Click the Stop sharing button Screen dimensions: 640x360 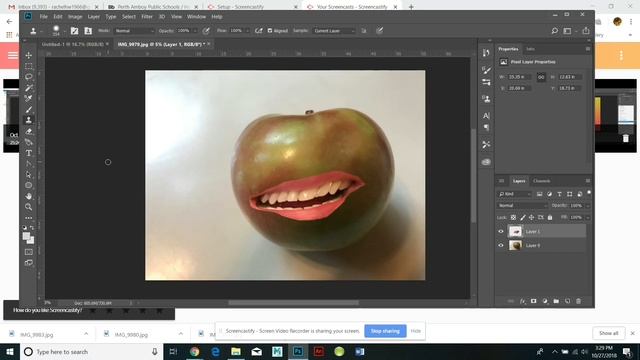click(x=385, y=331)
